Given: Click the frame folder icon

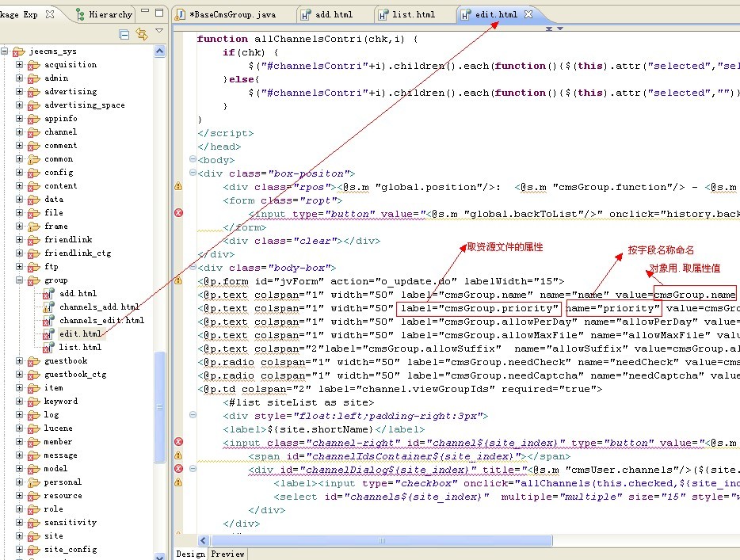Looking at the screenshot, I should pos(33,227).
